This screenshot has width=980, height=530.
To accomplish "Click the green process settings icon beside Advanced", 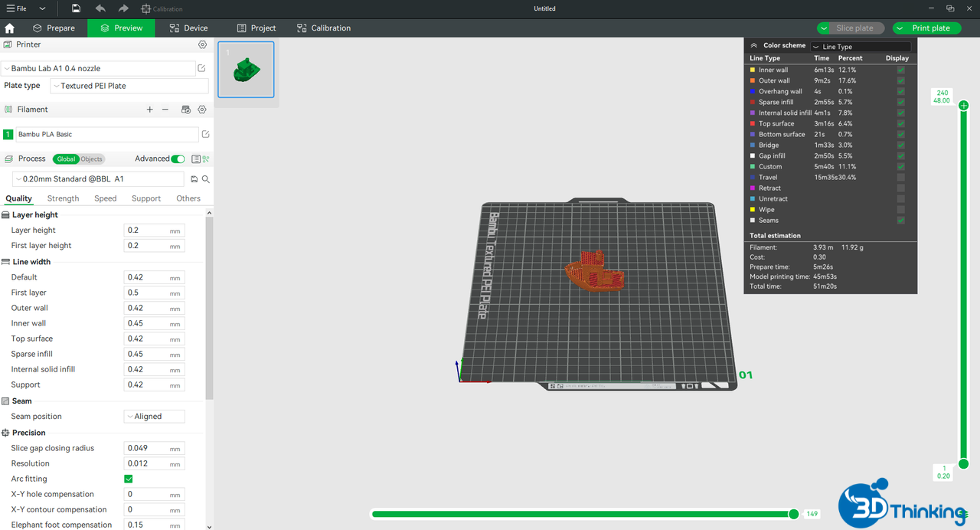I will [x=206, y=159].
